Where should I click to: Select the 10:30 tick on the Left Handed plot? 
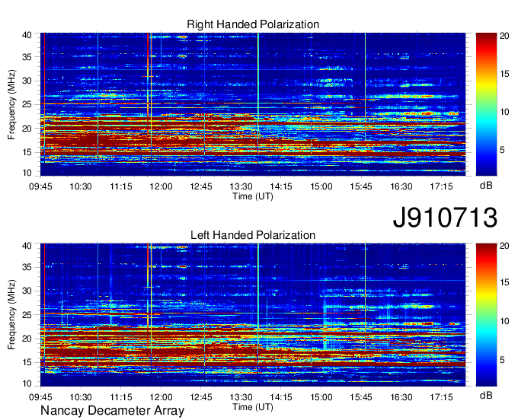tap(81, 397)
